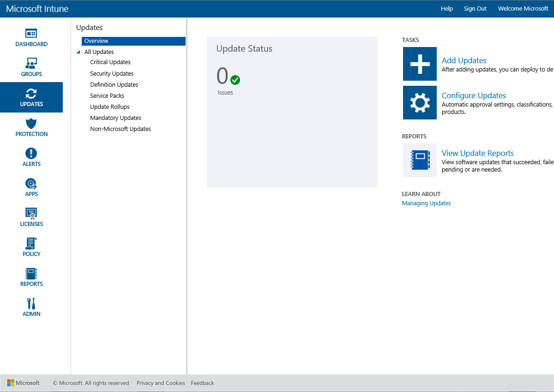Open Critical Updates list

[x=110, y=62]
